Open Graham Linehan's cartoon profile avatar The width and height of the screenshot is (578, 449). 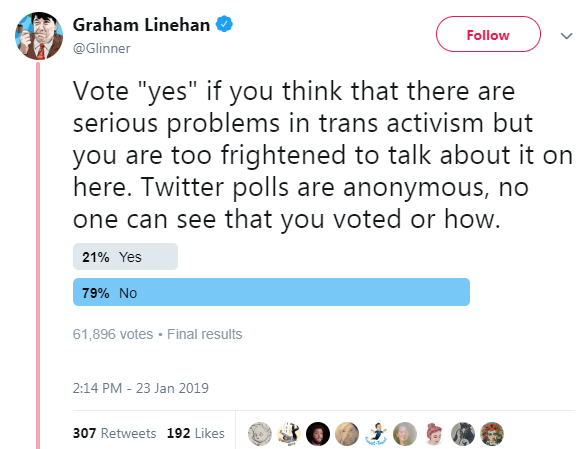[39, 36]
